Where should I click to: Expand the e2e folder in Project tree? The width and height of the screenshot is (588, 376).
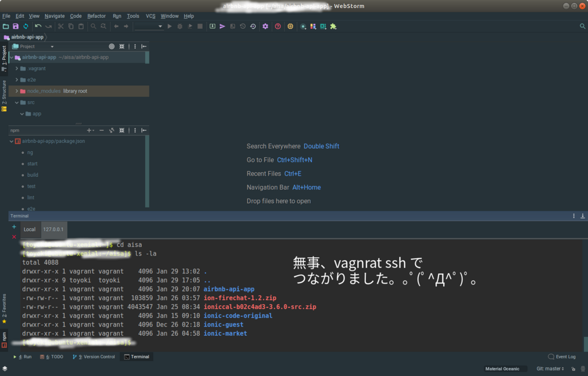pos(17,80)
